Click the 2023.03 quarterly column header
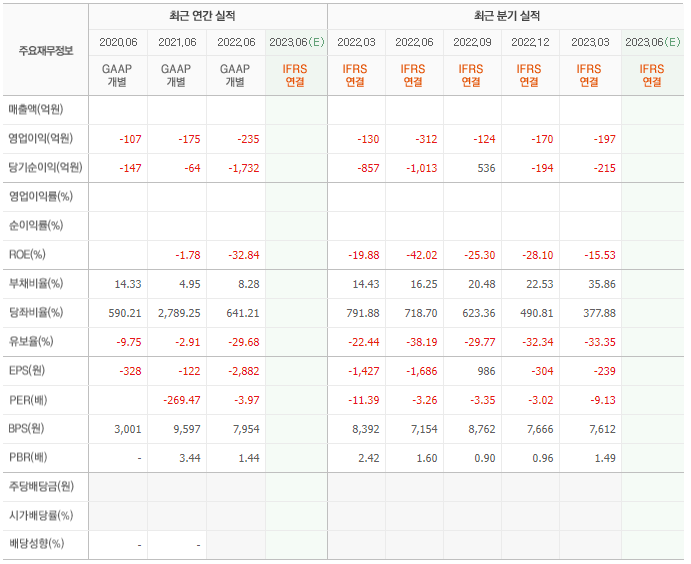 590,42
